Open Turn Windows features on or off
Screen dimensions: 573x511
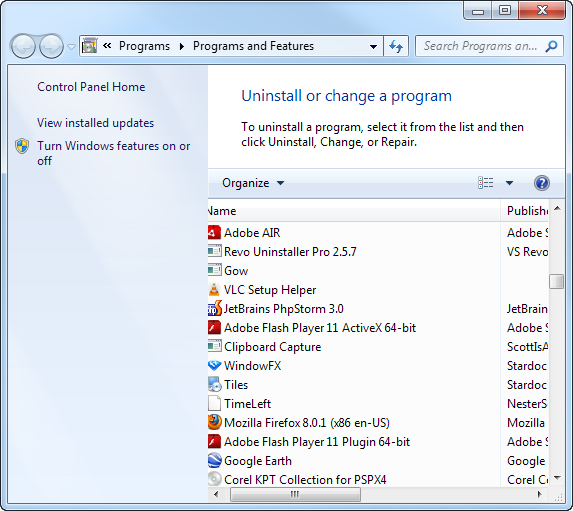click(x=114, y=153)
